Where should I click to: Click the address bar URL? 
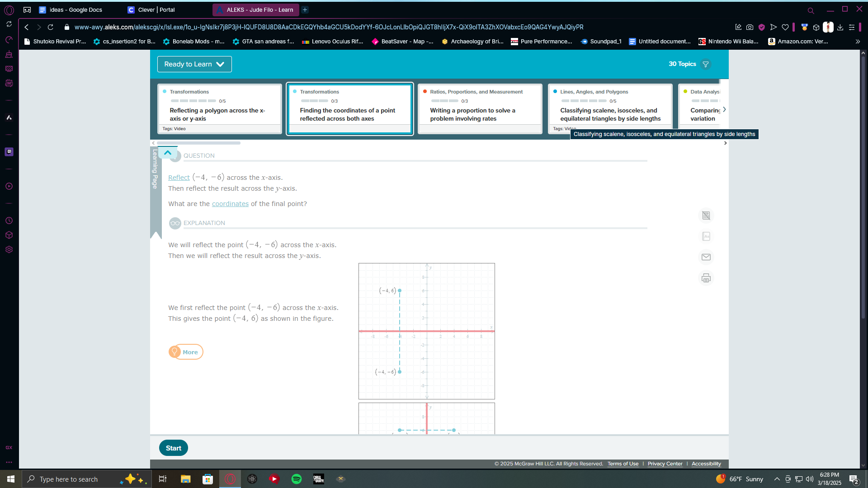(x=329, y=27)
